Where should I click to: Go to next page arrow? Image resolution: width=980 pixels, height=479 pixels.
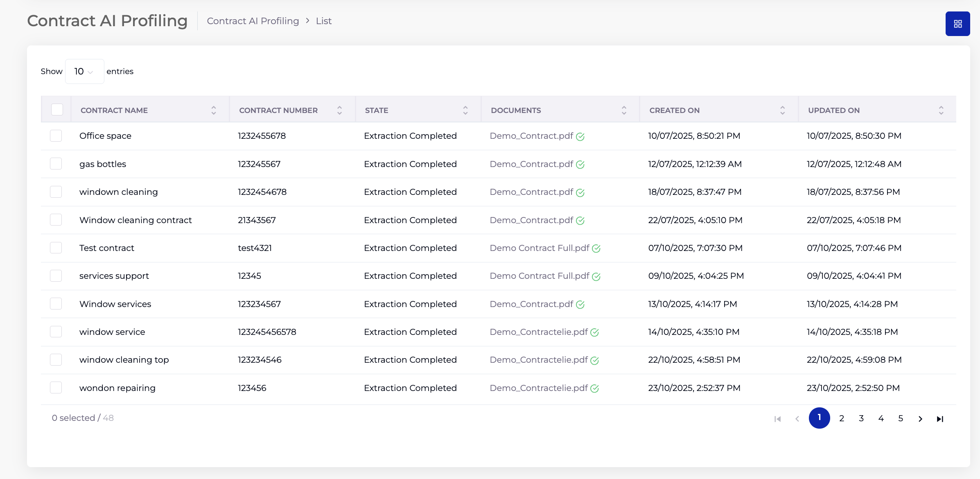(920, 418)
